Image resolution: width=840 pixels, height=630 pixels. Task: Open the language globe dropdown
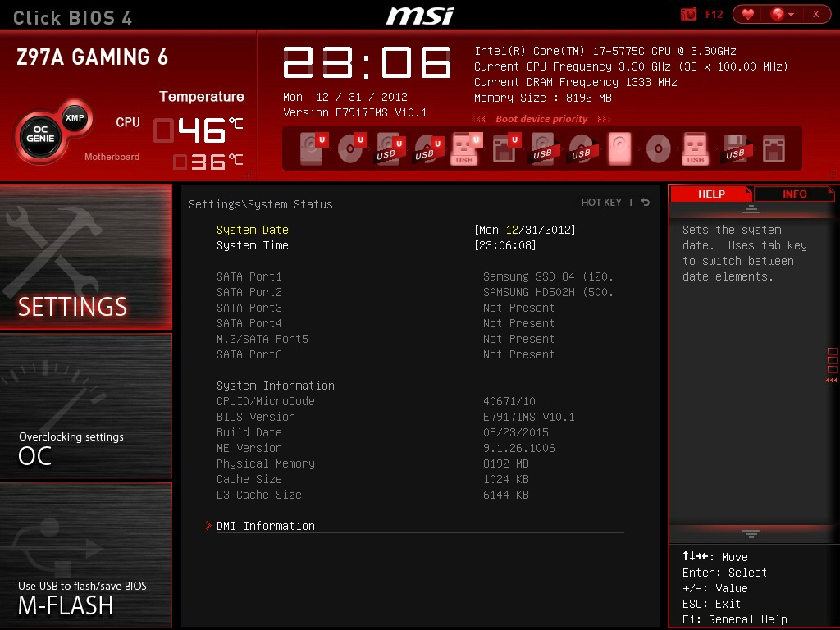click(x=781, y=14)
